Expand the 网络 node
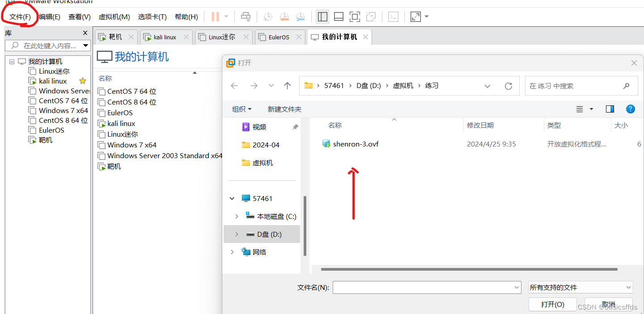 pyautogui.click(x=232, y=252)
